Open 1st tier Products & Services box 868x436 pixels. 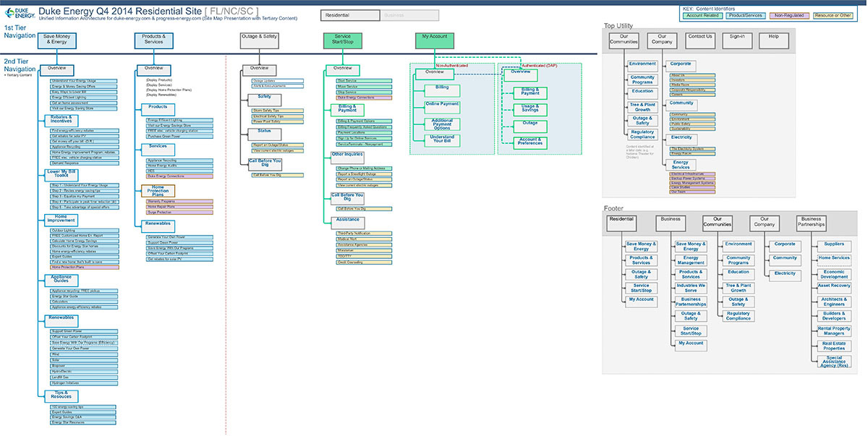pos(153,40)
